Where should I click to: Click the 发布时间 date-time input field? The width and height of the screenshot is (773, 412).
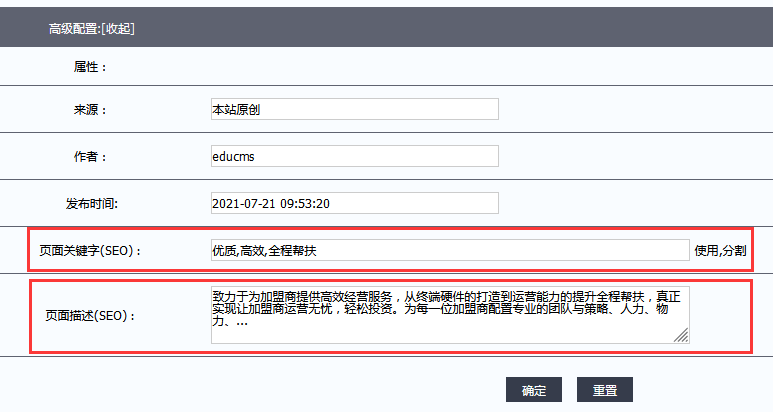354,203
